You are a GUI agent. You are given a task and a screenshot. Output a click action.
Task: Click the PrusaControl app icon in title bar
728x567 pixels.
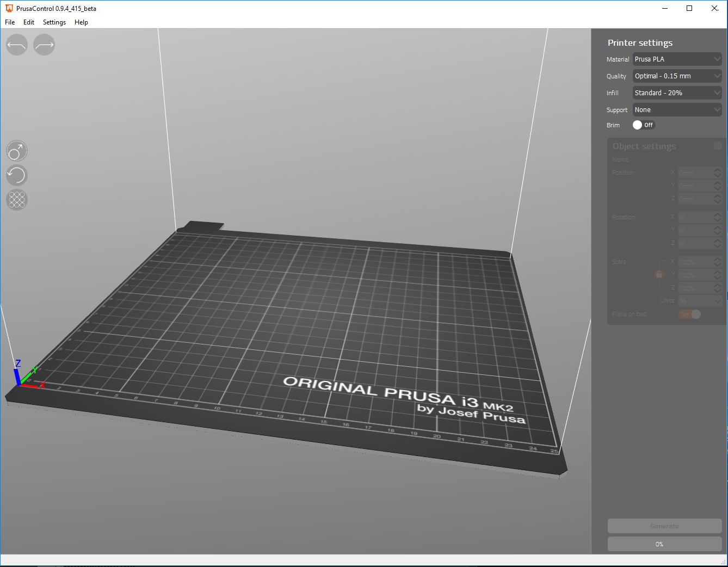(x=9, y=8)
